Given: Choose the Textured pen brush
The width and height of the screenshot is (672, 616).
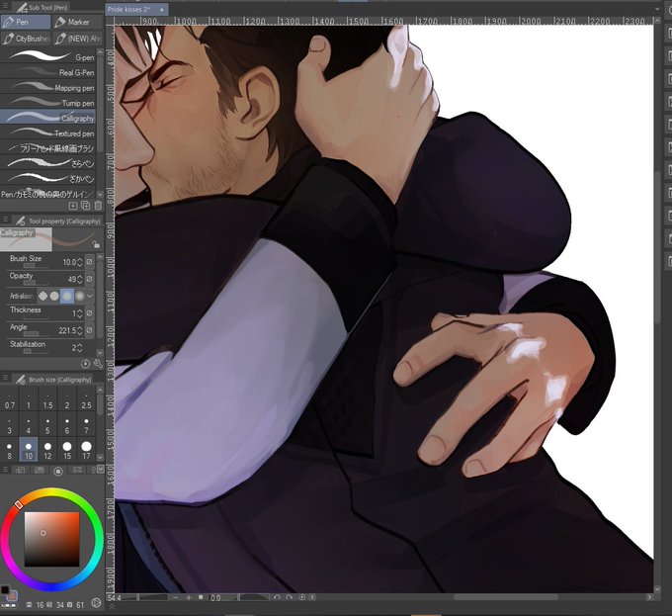Looking at the screenshot, I should [48, 132].
